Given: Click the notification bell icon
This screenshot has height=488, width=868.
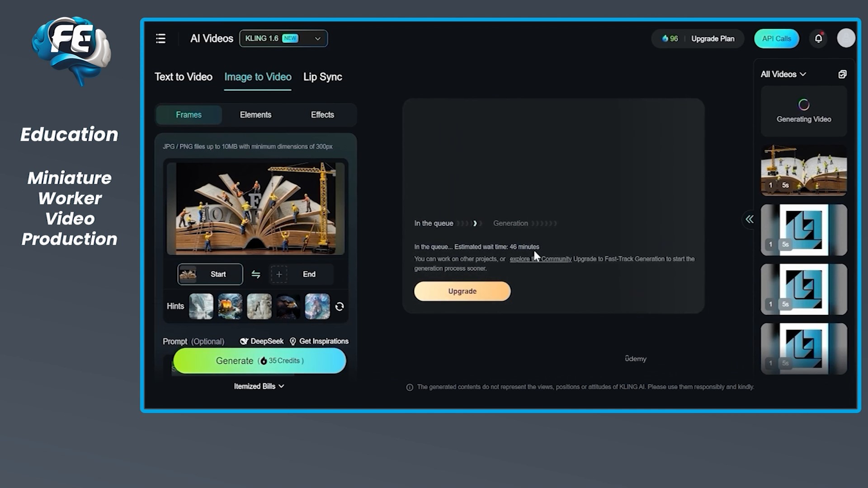Looking at the screenshot, I should click(818, 39).
